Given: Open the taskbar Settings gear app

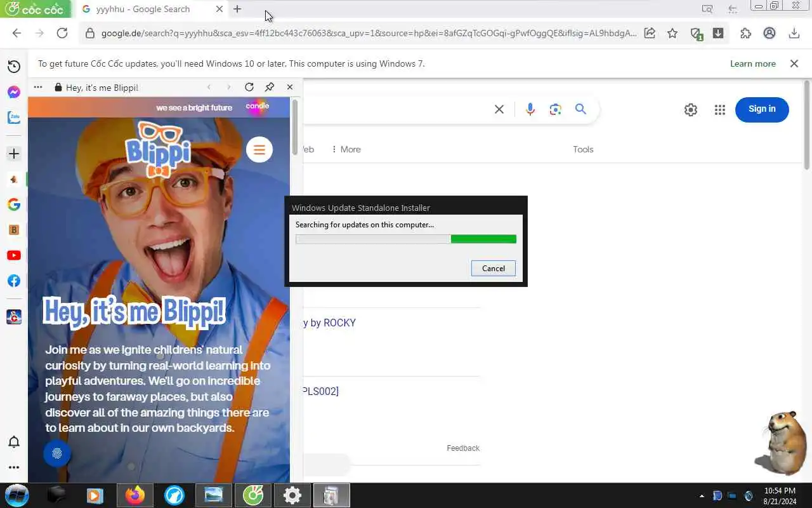Looking at the screenshot, I should (x=292, y=495).
